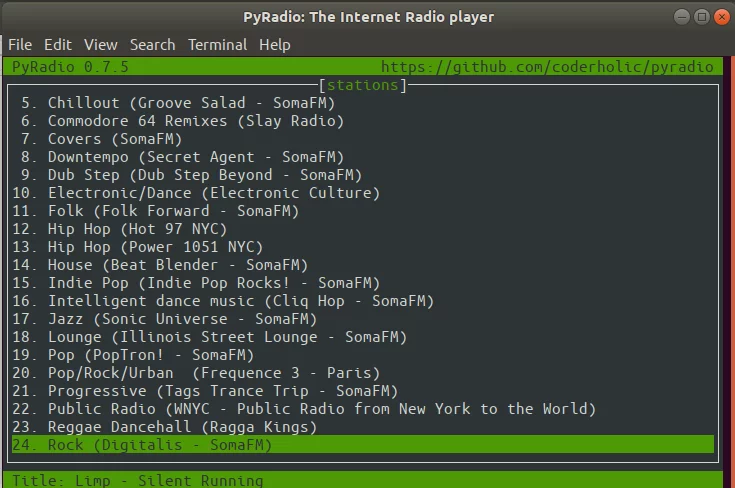Open the File menu

point(20,45)
